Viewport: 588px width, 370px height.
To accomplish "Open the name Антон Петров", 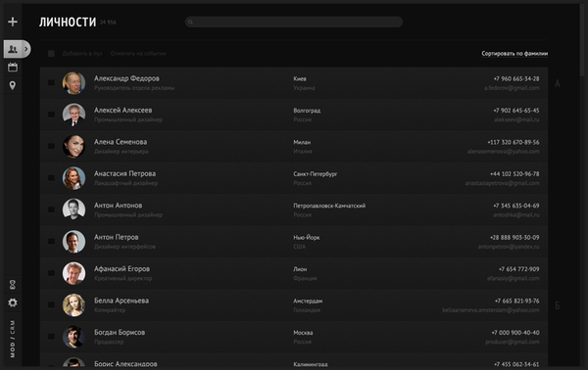I will 117,238.
